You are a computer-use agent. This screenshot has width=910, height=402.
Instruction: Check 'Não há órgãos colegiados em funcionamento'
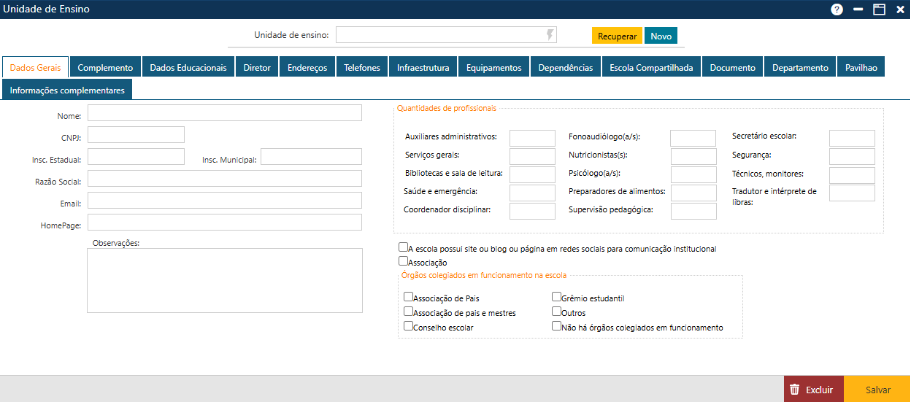[x=557, y=326]
